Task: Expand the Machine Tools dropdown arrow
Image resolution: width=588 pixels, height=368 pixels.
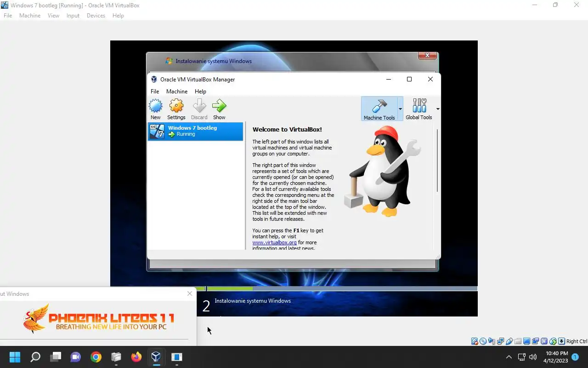Action: click(x=400, y=109)
